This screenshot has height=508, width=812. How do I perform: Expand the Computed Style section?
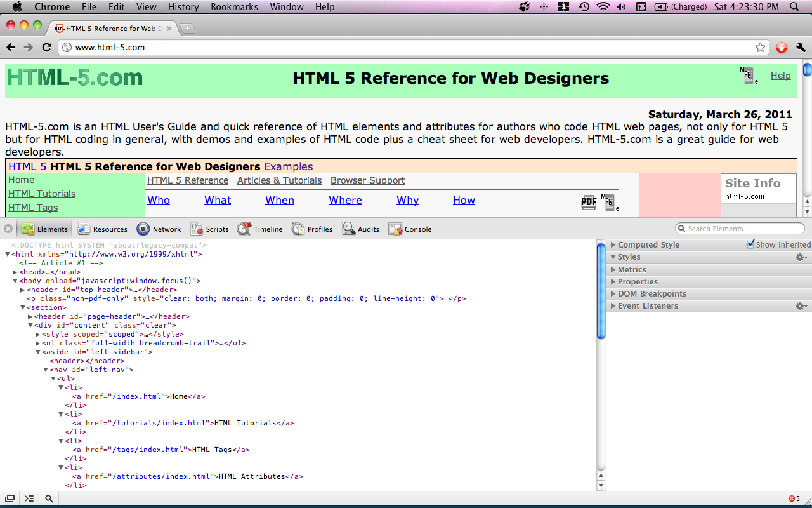pyautogui.click(x=614, y=244)
